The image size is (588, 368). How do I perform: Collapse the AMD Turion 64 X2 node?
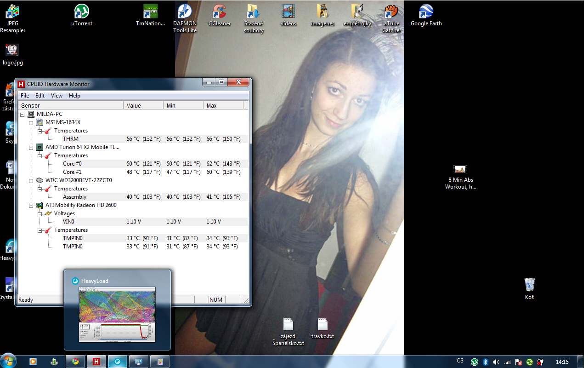pos(31,147)
